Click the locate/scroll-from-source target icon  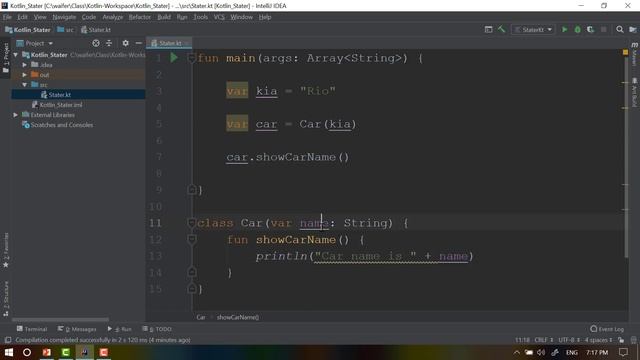tap(96, 43)
